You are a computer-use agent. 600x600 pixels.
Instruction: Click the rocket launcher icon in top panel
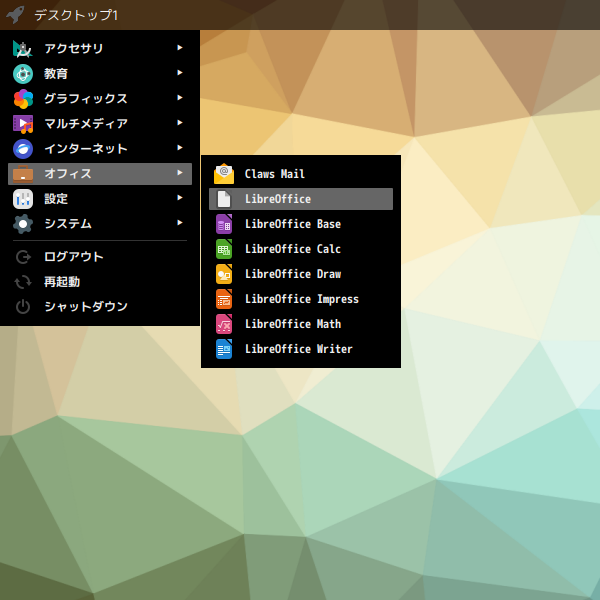click(x=15, y=15)
